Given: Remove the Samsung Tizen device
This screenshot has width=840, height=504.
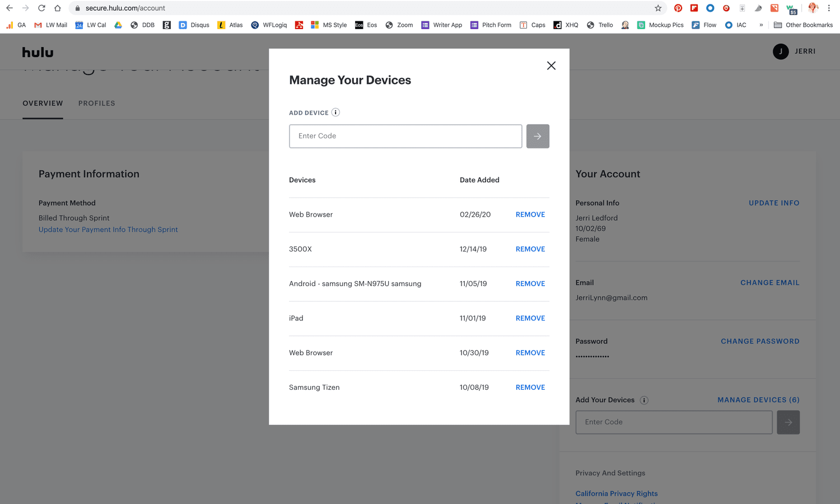Looking at the screenshot, I should 530,388.
